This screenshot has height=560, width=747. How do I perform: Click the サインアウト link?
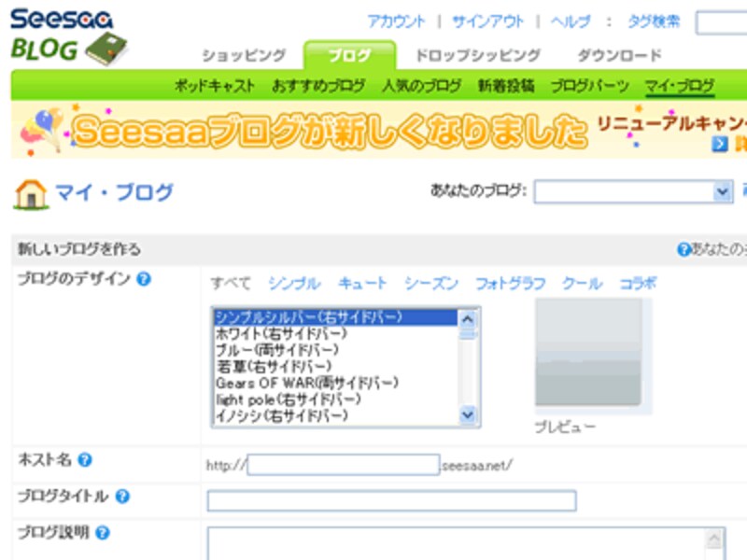point(487,21)
